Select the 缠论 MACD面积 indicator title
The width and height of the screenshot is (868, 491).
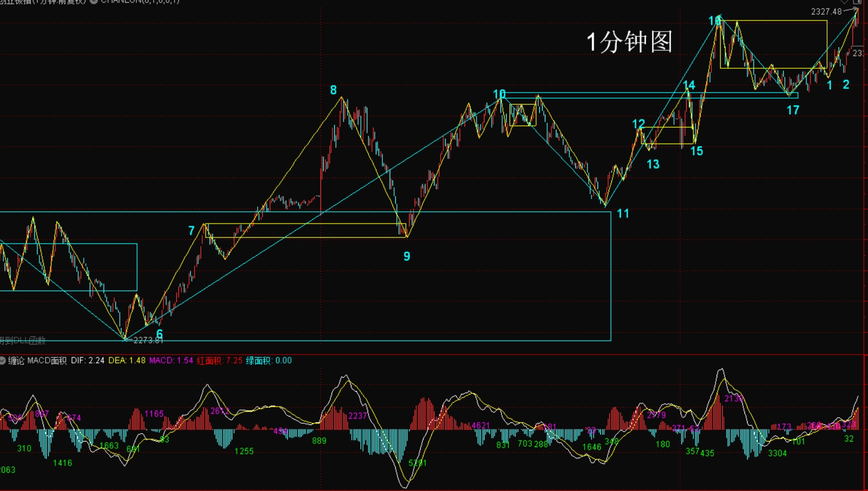pos(37,361)
